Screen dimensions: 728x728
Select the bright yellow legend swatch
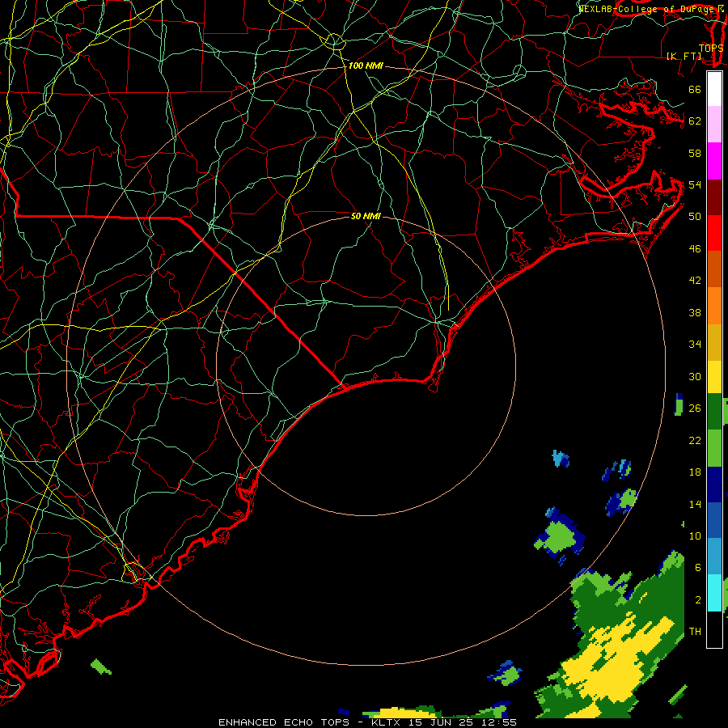(x=714, y=377)
